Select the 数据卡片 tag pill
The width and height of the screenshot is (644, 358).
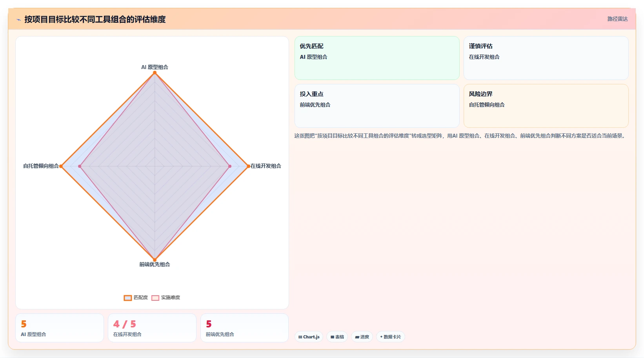click(x=391, y=337)
